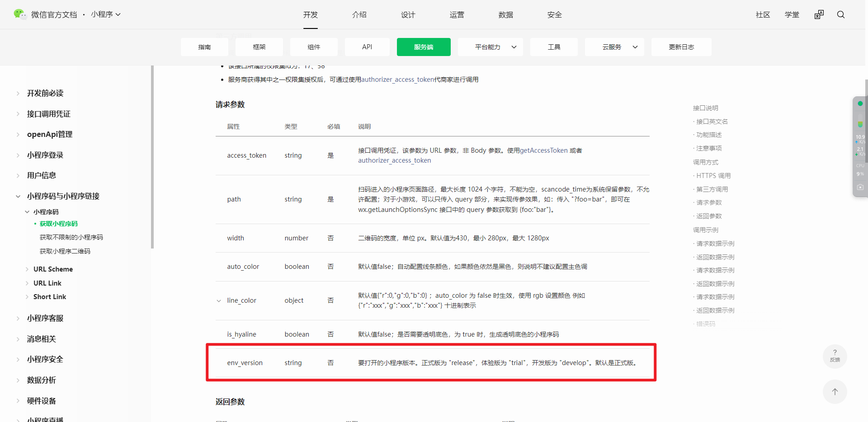
Task: Click the 反馈 feedback button
Action: 835,356
